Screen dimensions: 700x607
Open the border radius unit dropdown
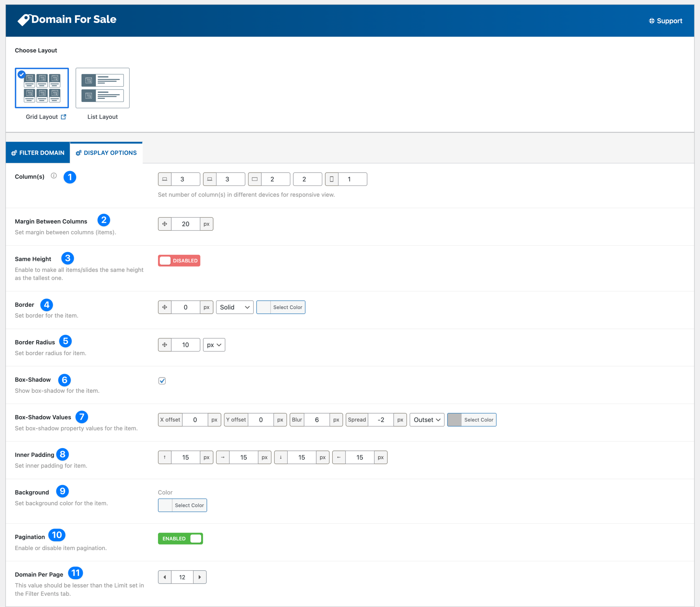pyautogui.click(x=214, y=345)
